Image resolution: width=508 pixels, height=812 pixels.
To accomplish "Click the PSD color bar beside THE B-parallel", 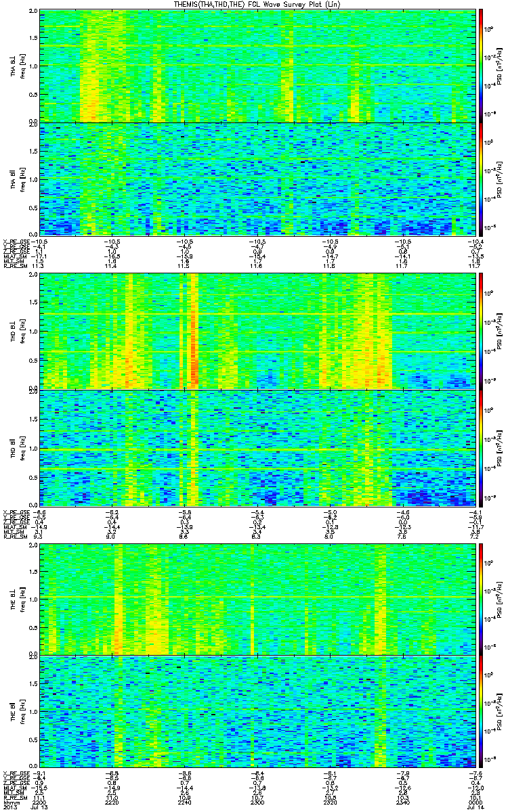I will pyautogui.click(x=480, y=713).
